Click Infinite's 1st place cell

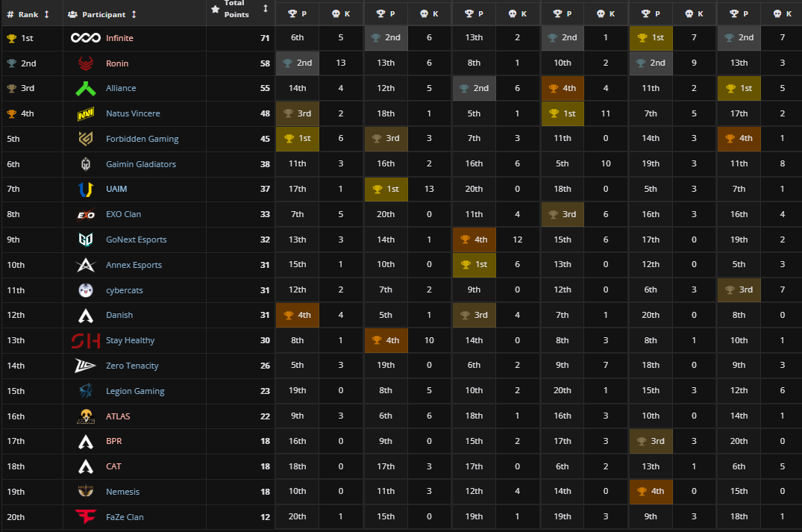coord(651,38)
